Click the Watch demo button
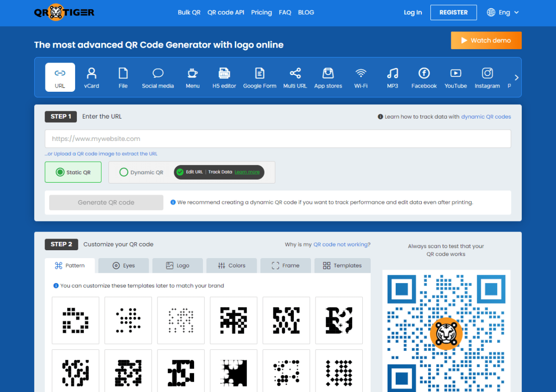The image size is (556, 392). click(486, 40)
